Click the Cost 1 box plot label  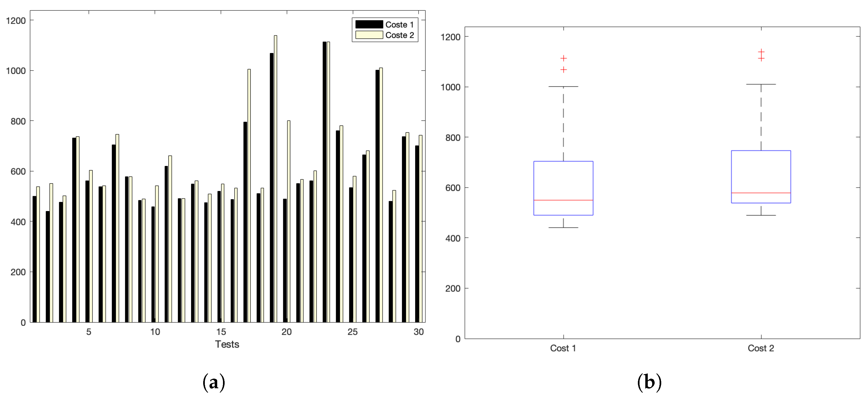(x=563, y=348)
